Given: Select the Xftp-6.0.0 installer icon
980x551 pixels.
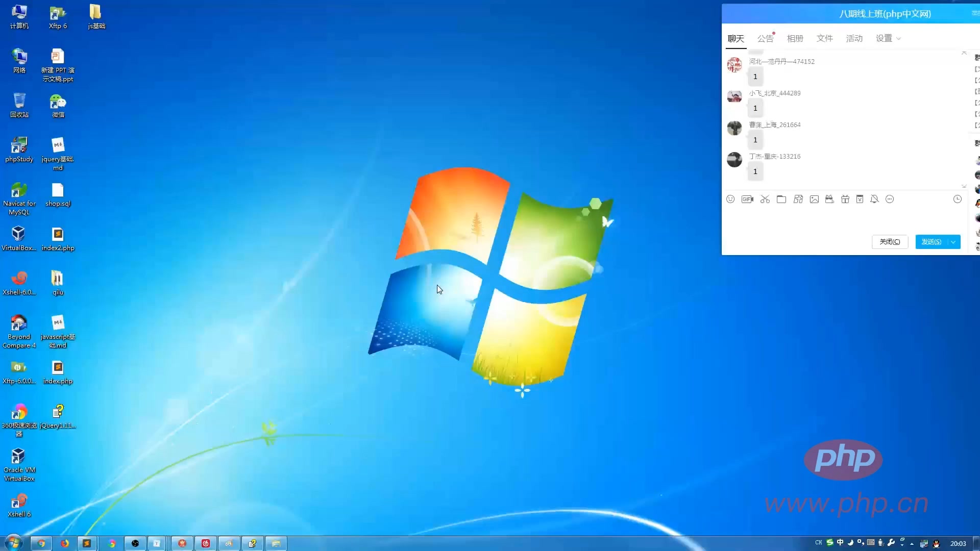Looking at the screenshot, I should [19, 372].
